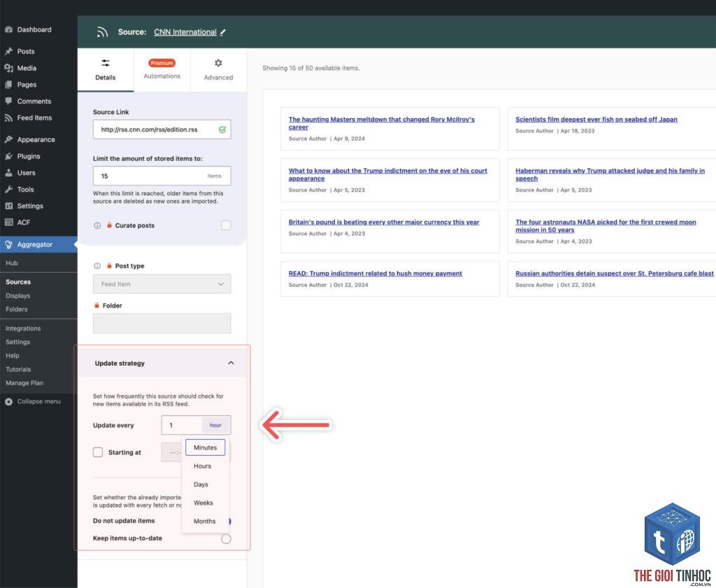716x588 pixels.
Task: Open the NASA four astronauts article
Action: click(x=606, y=226)
